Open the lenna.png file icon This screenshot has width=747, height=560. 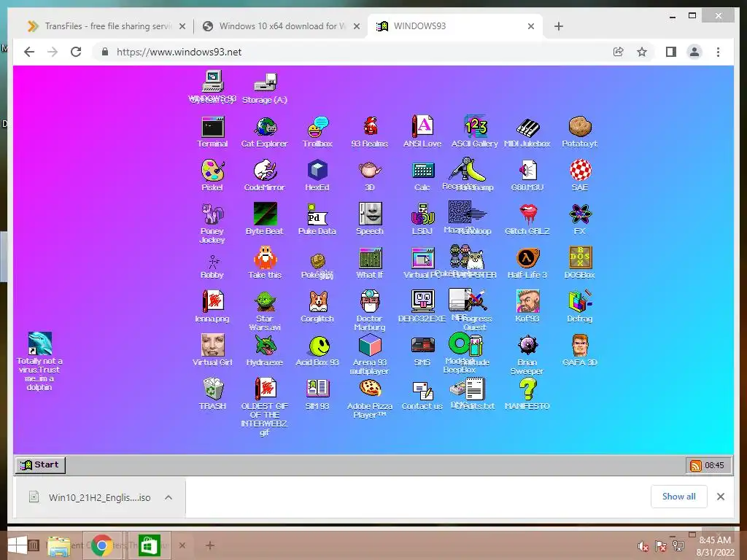pos(212,307)
